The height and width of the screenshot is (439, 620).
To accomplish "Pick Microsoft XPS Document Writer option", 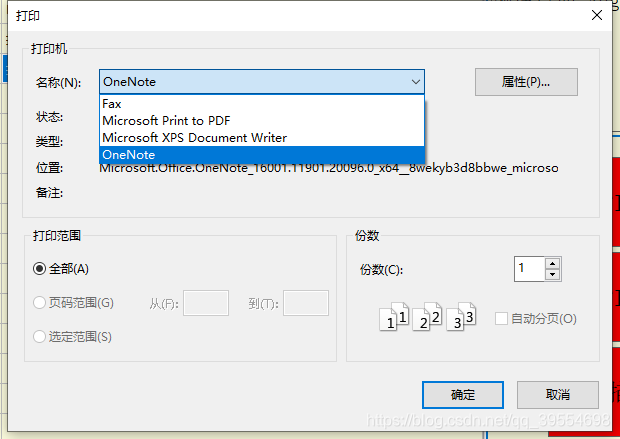I will coord(262,138).
